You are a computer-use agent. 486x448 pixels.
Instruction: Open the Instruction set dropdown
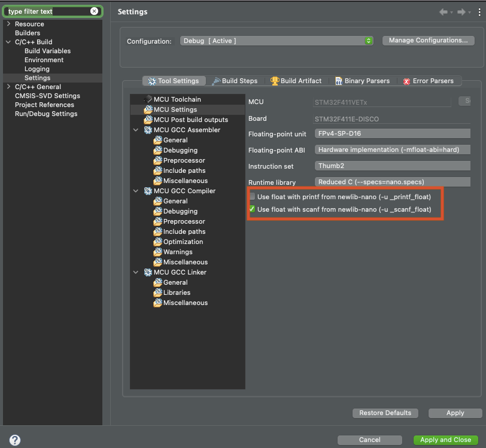[x=393, y=166]
